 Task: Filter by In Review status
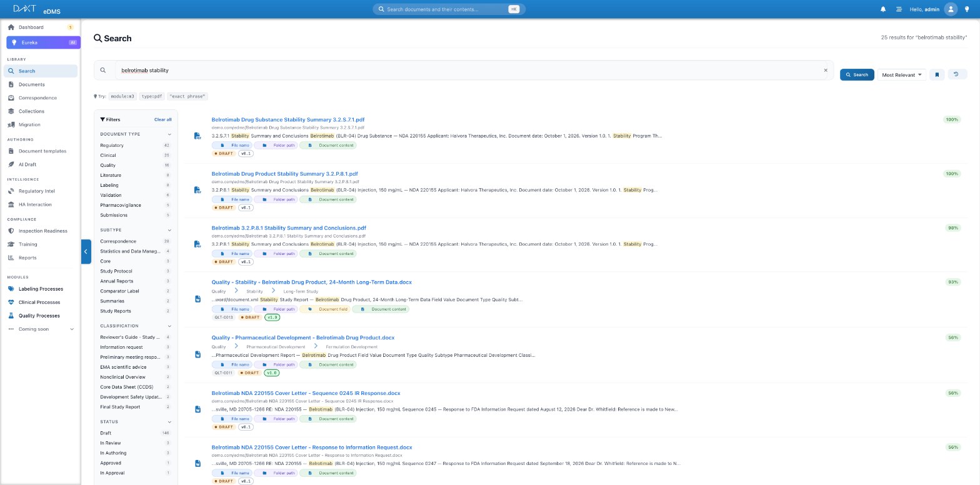click(x=135, y=443)
